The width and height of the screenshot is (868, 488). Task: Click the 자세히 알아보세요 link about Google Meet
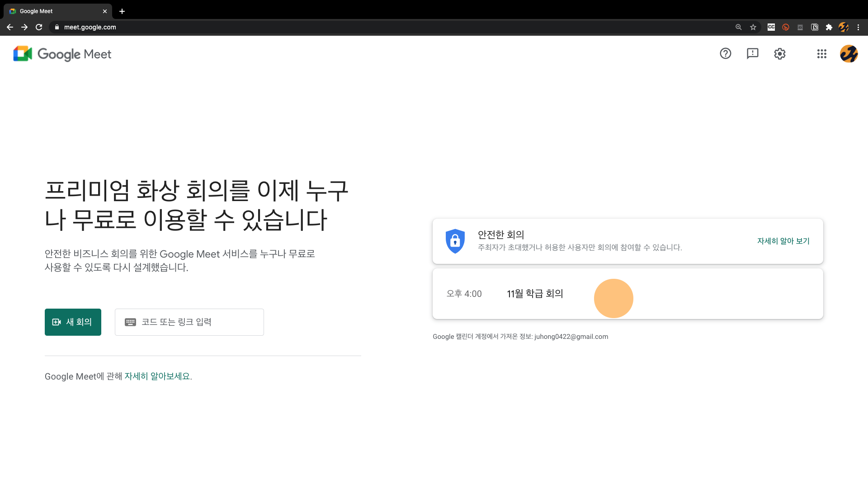pyautogui.click(x=158, y=376)
